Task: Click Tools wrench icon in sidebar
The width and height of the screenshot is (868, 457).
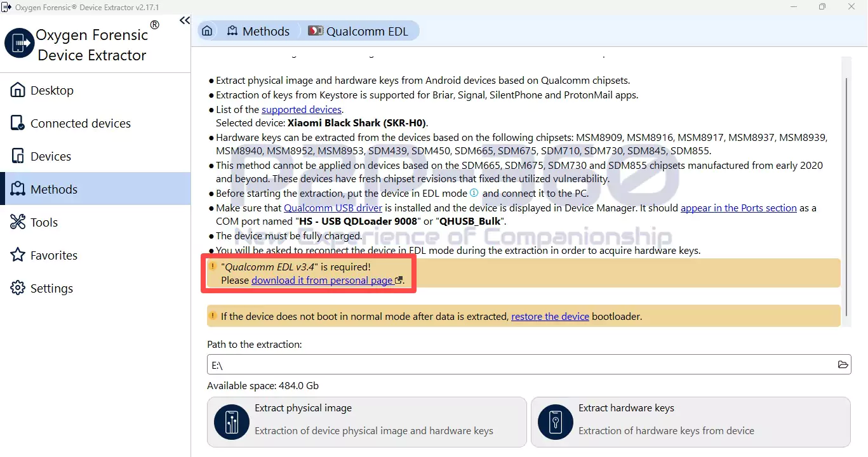Action: (18, 222)
